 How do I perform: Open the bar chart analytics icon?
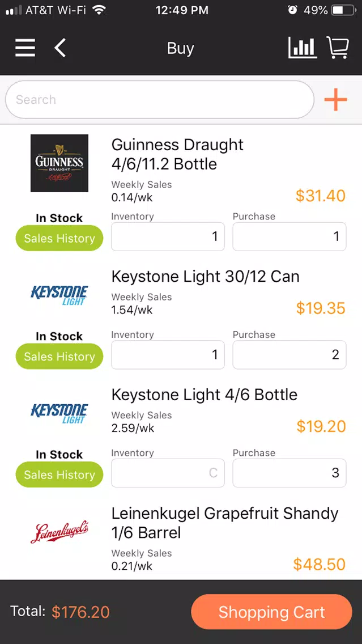(x=303, y=48)
